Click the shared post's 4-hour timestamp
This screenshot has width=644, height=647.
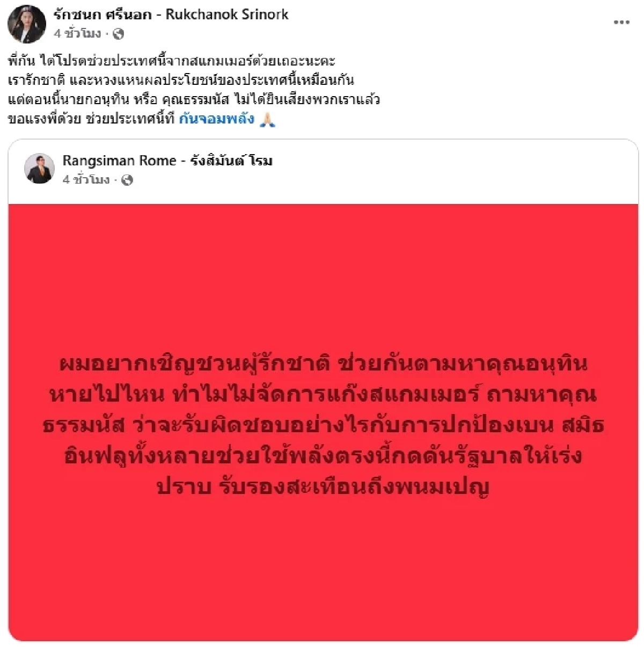click(x=86, y=180)
